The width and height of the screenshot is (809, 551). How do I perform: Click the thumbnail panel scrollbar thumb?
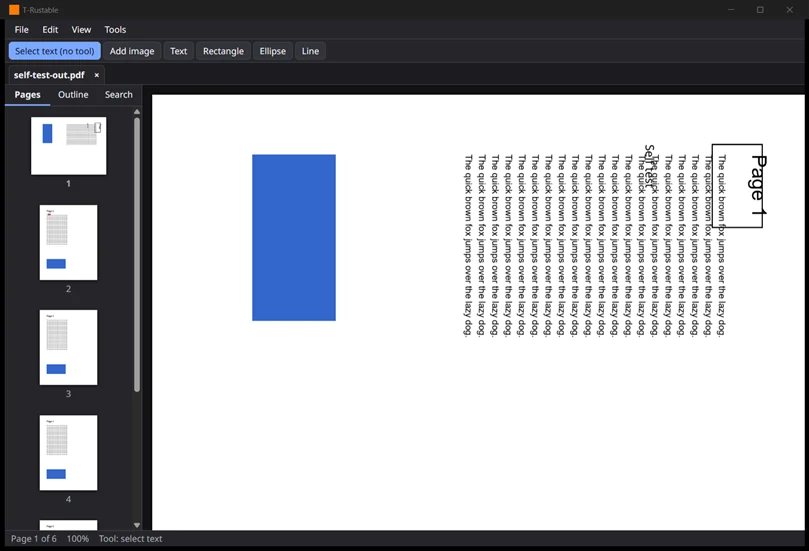click(x=137, y=255)
